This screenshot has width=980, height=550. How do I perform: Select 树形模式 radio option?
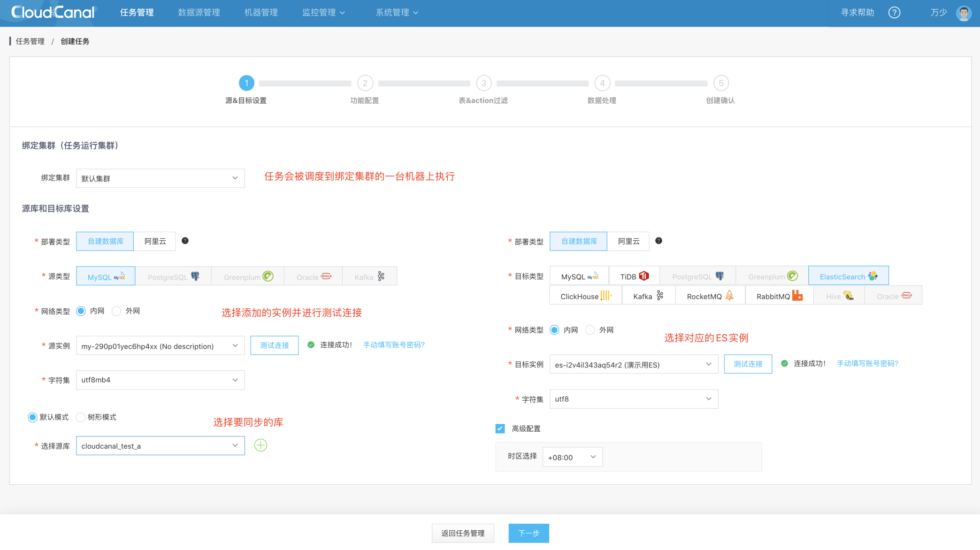point(81,417)
